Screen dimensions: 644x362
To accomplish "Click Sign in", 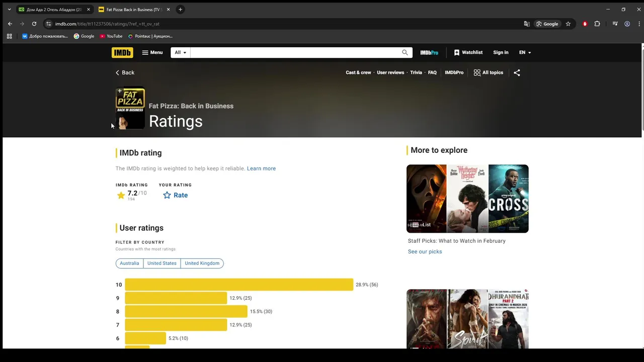I will [x=501, y=52].
